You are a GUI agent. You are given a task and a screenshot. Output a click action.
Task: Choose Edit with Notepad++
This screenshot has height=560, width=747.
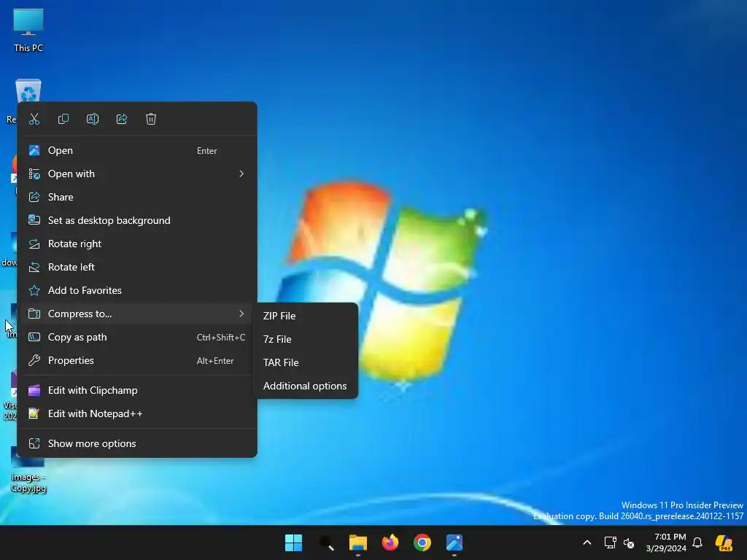[137, 414]
